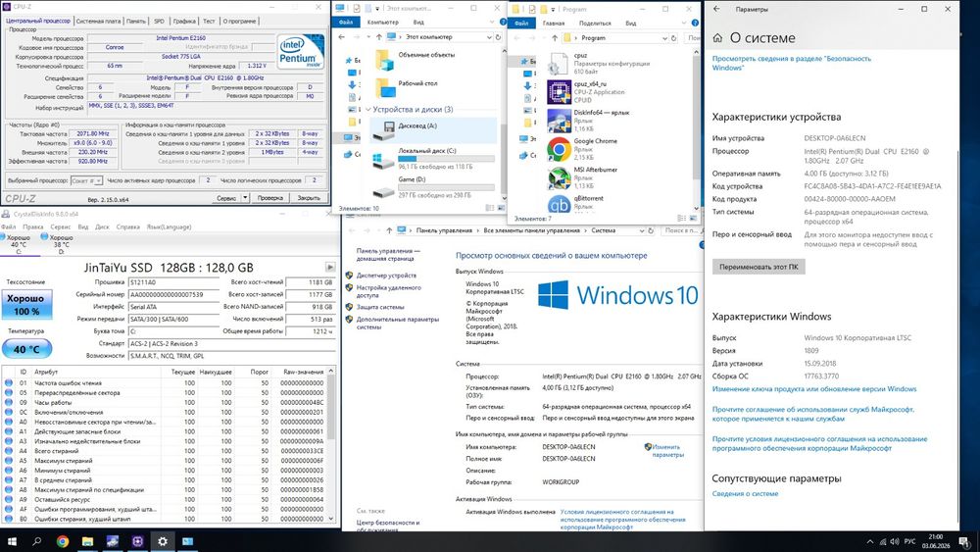Screen dimensions: 980x552
Task: Refresh the Этот компьютер explorer window
Action: point(498,37)
